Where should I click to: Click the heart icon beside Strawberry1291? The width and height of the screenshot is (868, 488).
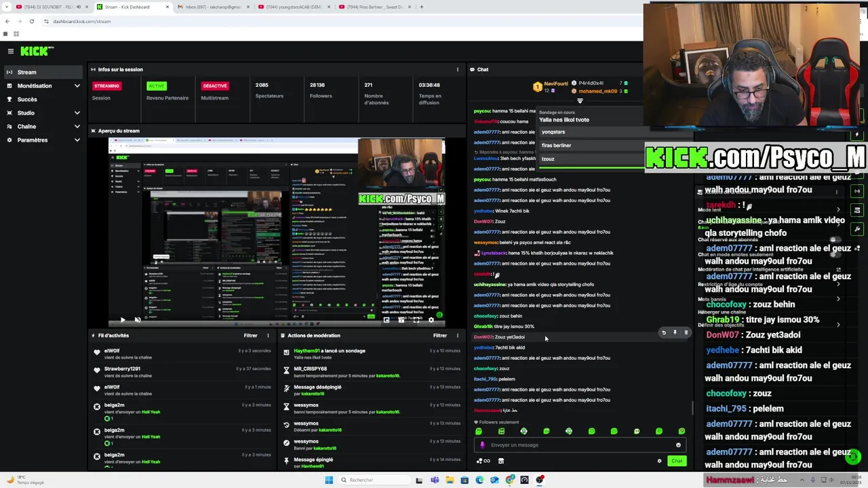pyautogui.click(x=97, y=369)
